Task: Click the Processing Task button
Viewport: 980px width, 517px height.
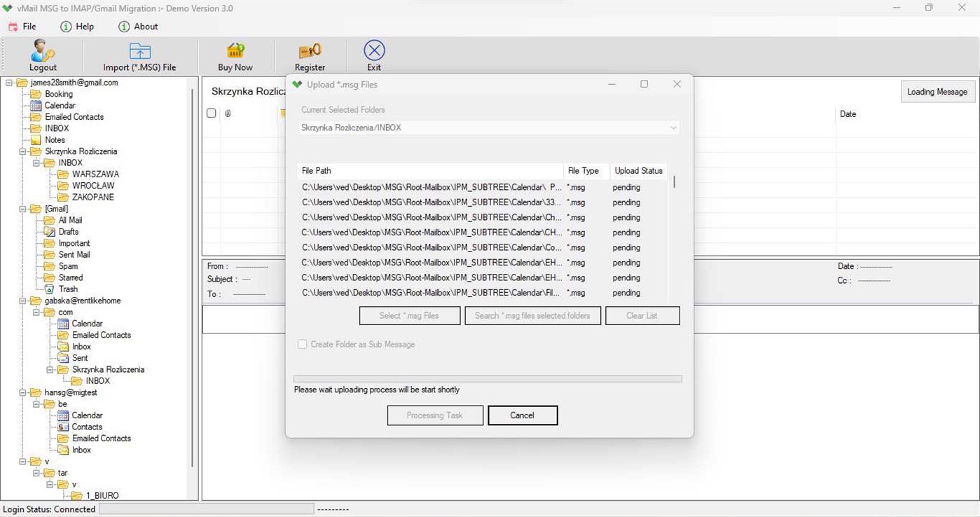Action: [435, 415]
